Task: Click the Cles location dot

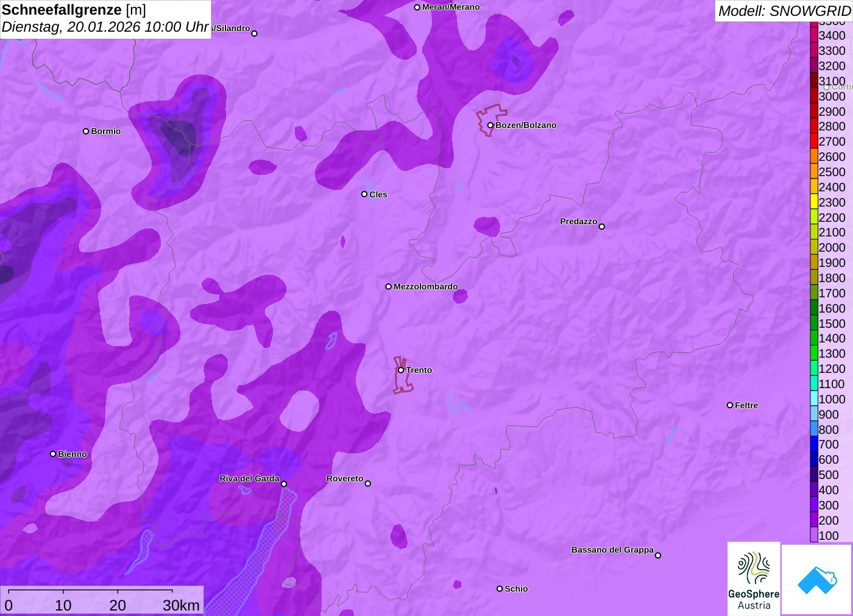Action: pos(364,194)
